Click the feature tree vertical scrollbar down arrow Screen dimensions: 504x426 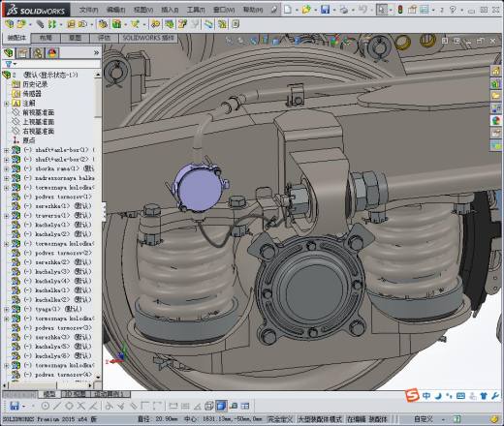pos(98,377)
